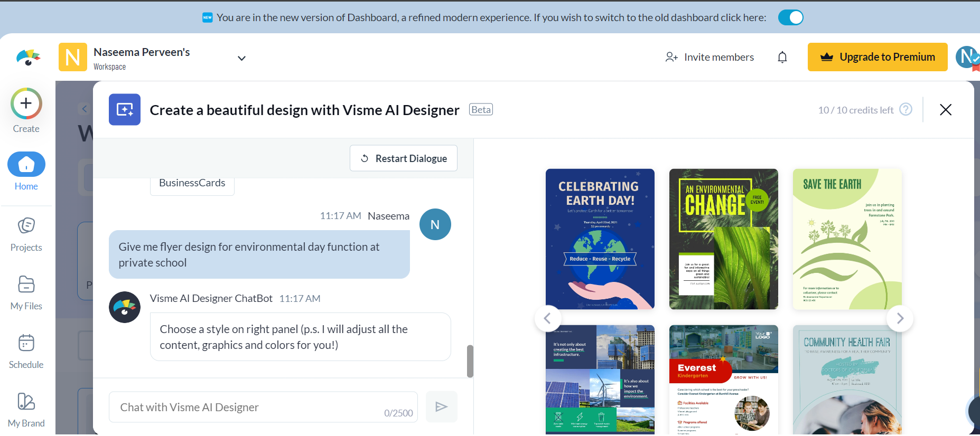Click the orange N workspace avatar
This screenshot has width=980, height=436.
[73, 57]
